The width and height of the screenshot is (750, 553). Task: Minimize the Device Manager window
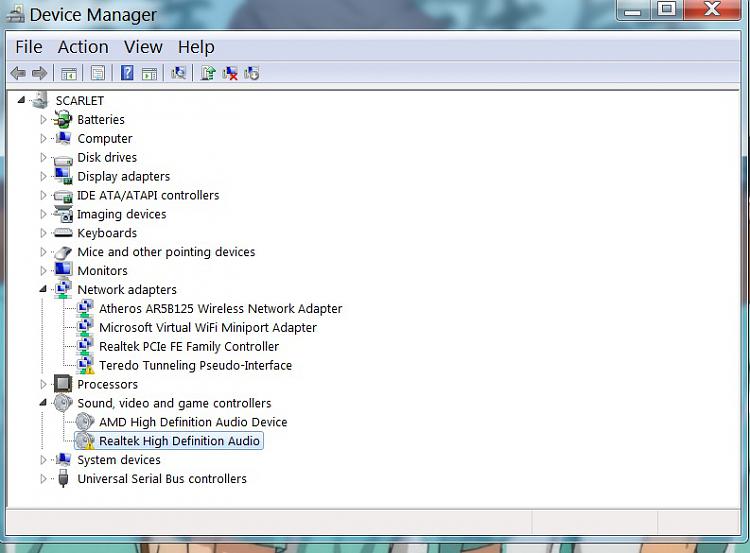click(633, 9)
